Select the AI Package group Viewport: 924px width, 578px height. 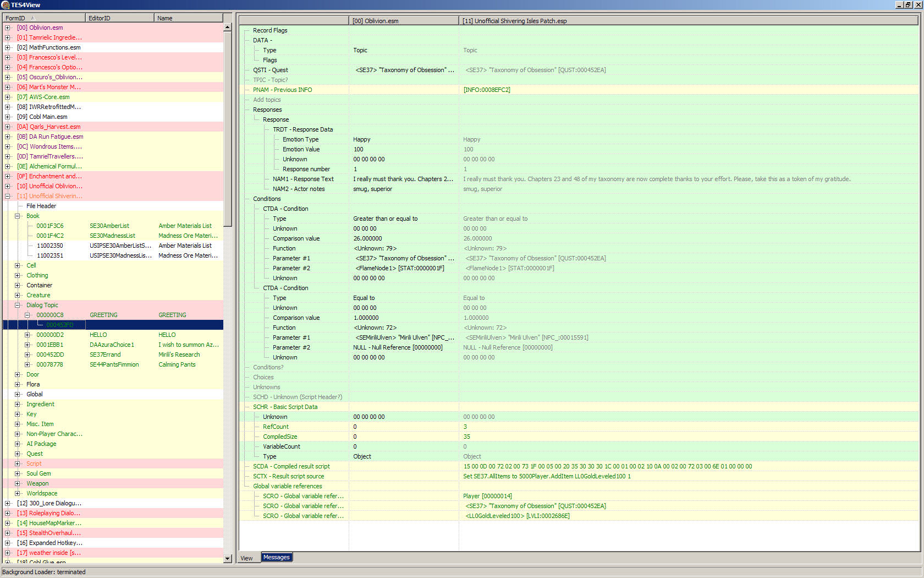41,444
